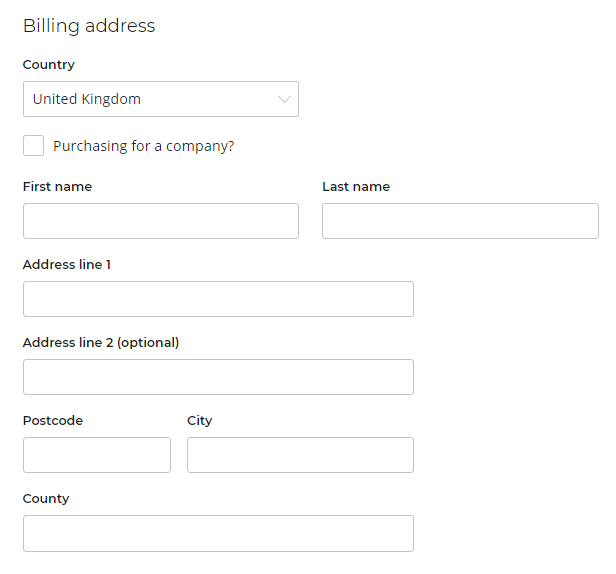Image resolution: width=616 pixels, height=574 pixels.
Task: Click the 'Purchasing for a company?' label text
Action: coord(143,146)
